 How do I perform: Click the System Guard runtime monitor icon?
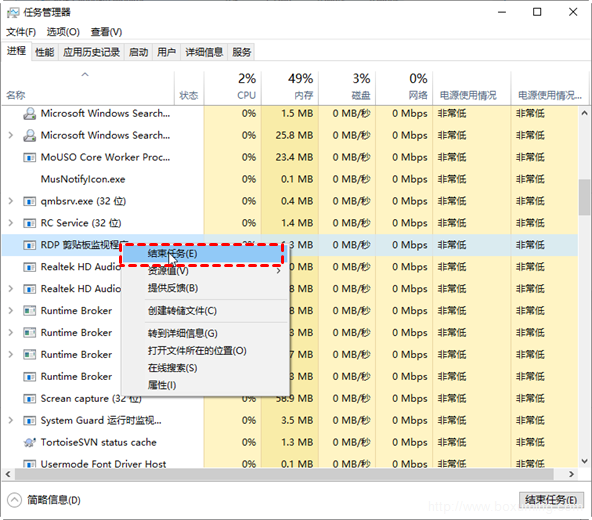tap(29, 420)
